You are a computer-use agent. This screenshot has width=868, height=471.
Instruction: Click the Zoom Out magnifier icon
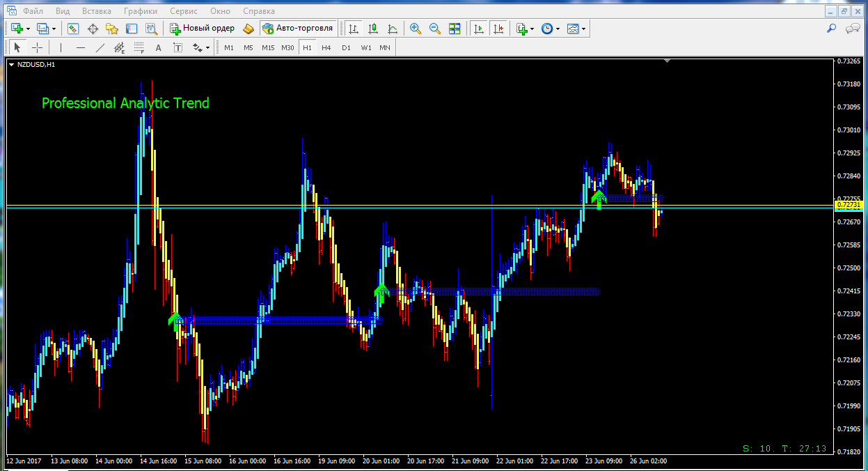click(x=435, y=29)
